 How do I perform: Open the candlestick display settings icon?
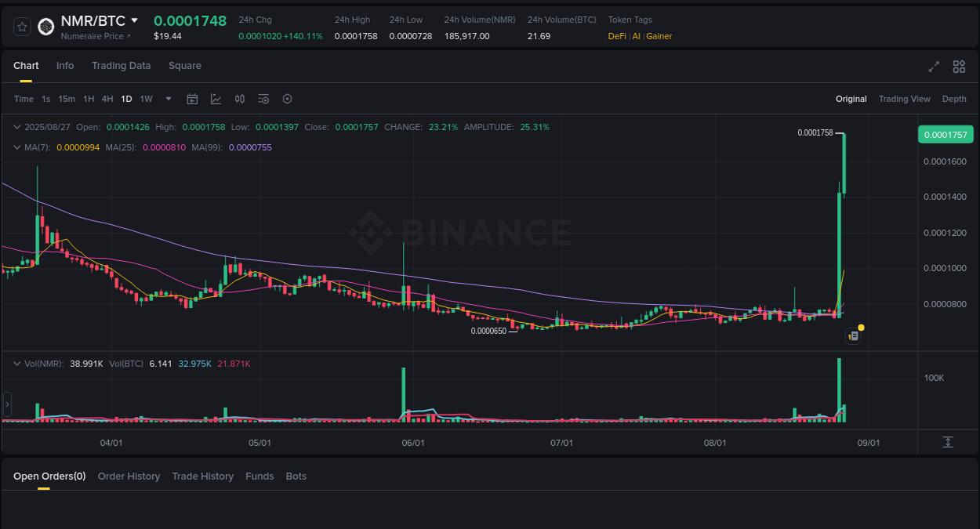pos(240,99)
